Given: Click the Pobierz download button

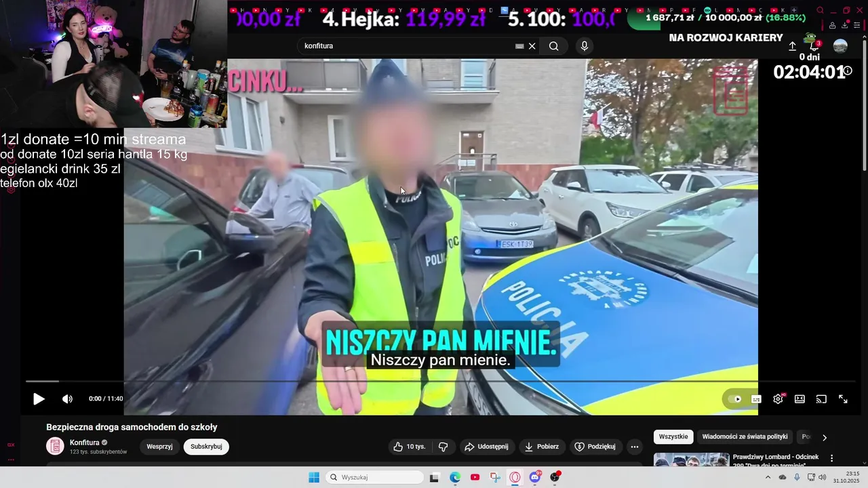Looking at the screenshot, I should click(541, 447).
